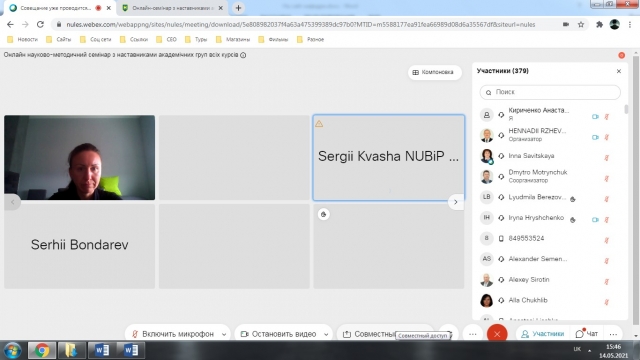The height and width of the screenshot is (360, 640).
Task: Open the Chrome profile avatar
Action: [615, 24]
